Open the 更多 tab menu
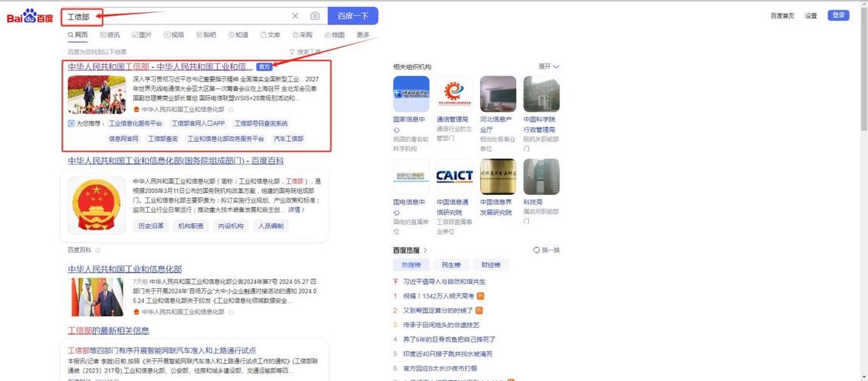 364,35
